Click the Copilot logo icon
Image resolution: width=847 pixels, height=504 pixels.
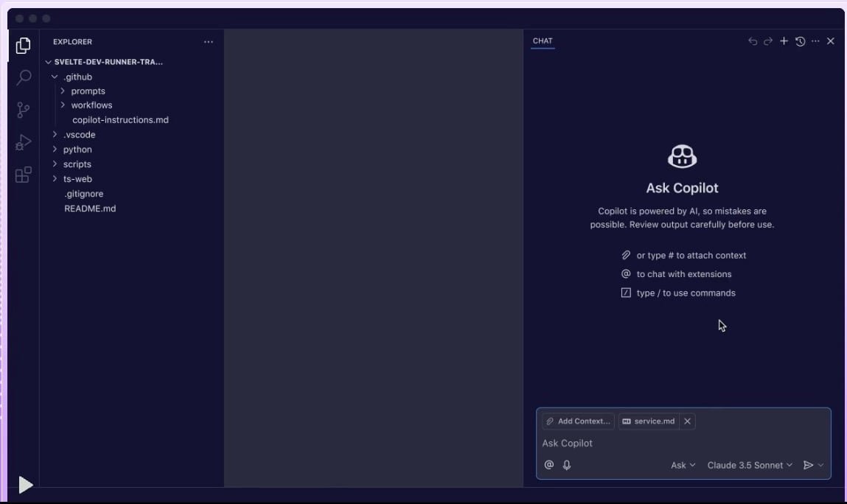(x=683, y=156)
